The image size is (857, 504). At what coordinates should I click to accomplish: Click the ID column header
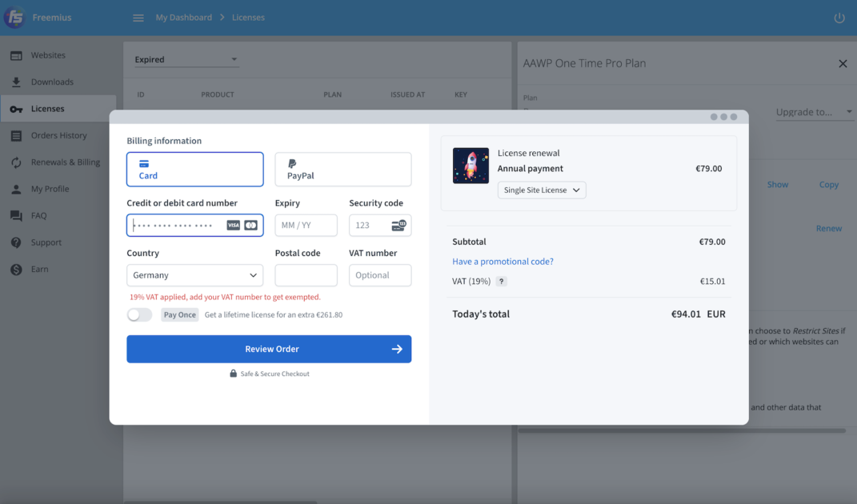(141, 94)
